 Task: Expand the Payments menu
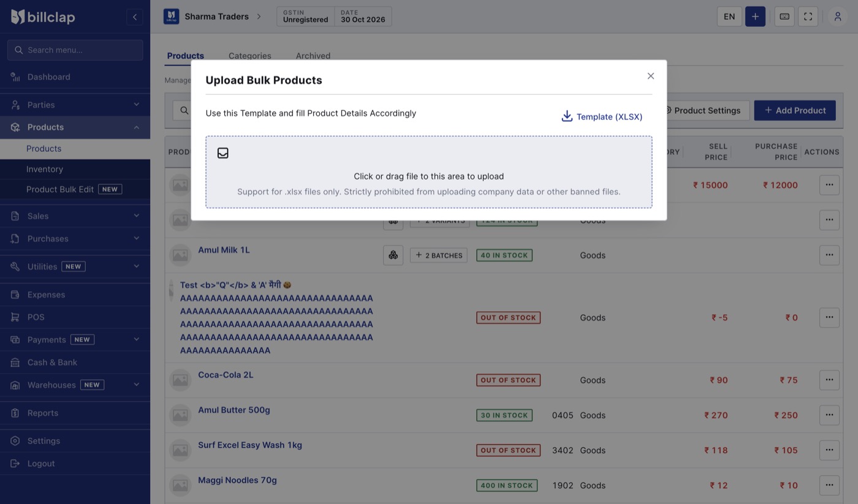click(x=75, y=339)
